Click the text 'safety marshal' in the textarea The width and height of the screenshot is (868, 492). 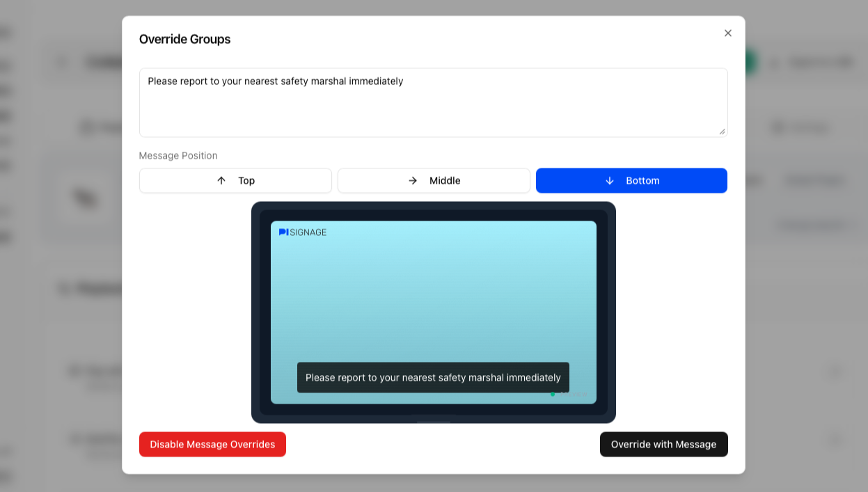[x=313, y=81]
